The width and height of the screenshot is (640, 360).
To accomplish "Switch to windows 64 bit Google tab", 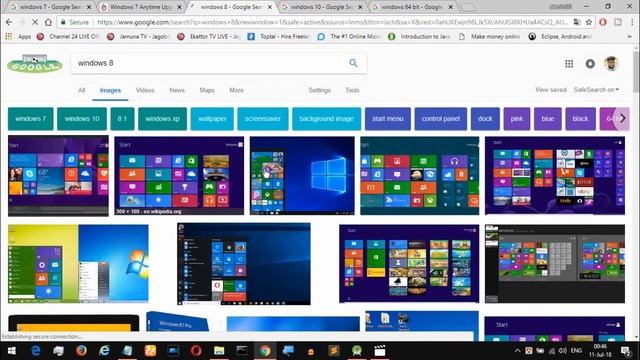I will (413, 7).
